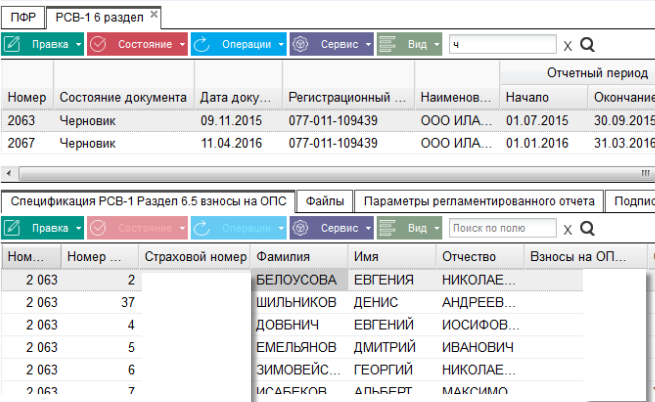Viewport: 655px width, 402px height.
Task: Click the upper Правка pencil icon
Action: pos(12,44)
